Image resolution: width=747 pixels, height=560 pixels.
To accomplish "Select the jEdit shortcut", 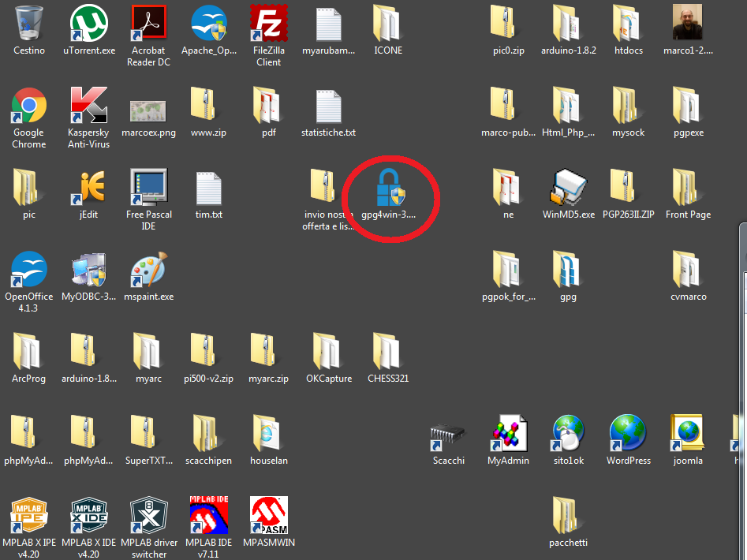I will click(89, 188).
